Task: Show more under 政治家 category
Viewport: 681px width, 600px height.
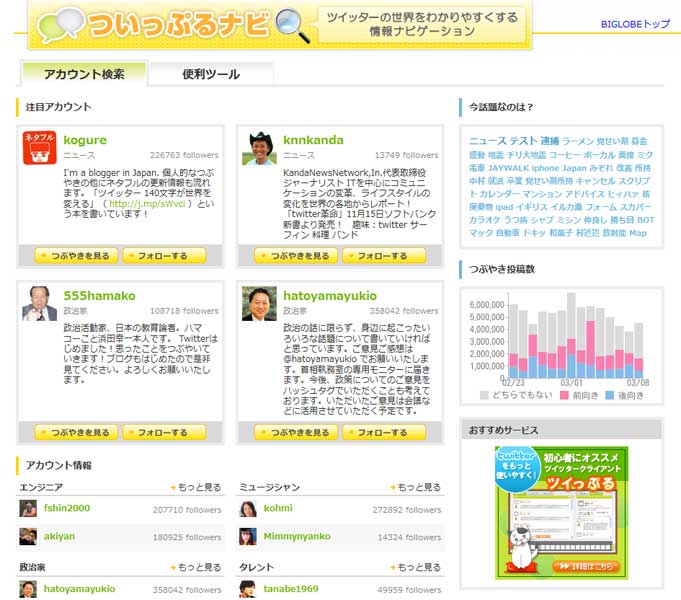Action: pos(196,567)
